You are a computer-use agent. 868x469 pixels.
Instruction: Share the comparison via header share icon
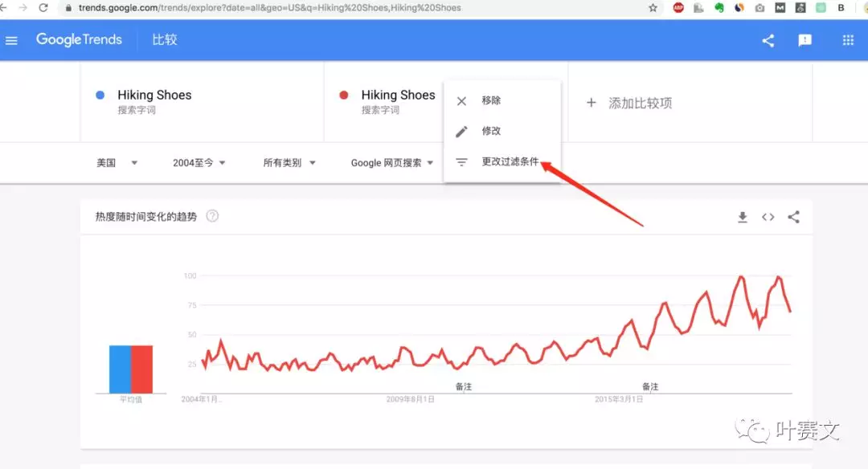[x=768, y=39]
